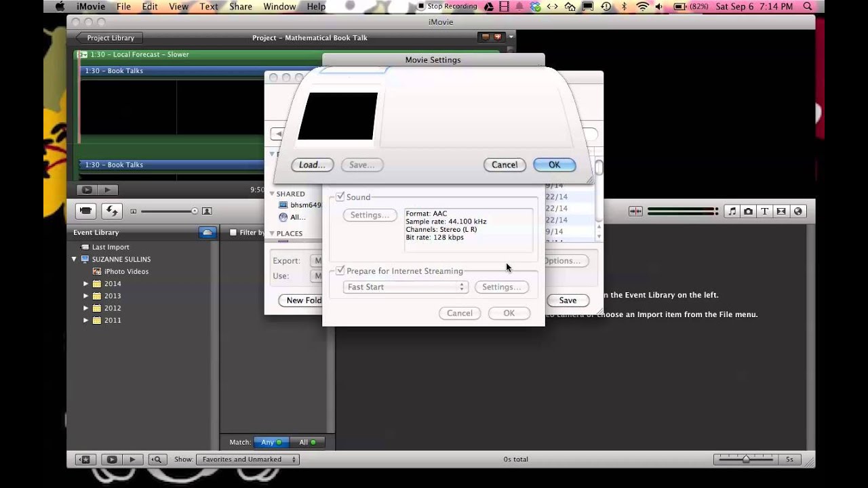This screenshot has width=868, height=488.
Task: Open the photo browser camera icon
Action: click(x=748, y=211)
